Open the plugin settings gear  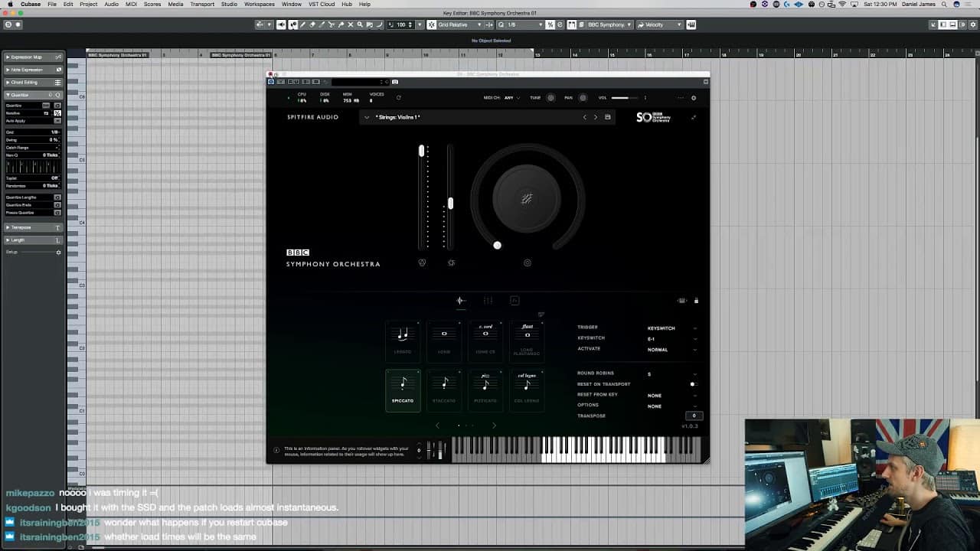(x=694, y=98)
